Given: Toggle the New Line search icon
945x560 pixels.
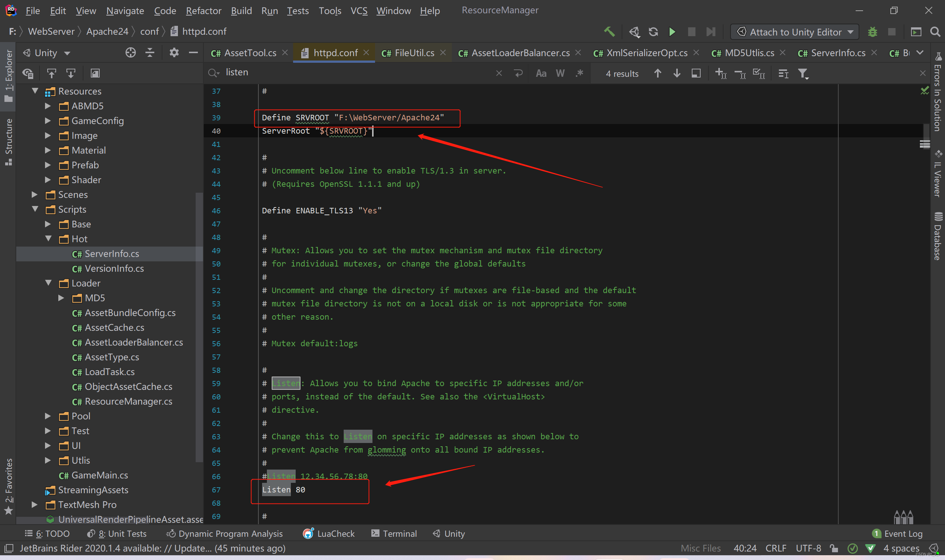Looking at the screenshot, I should (x=518, y=73).
